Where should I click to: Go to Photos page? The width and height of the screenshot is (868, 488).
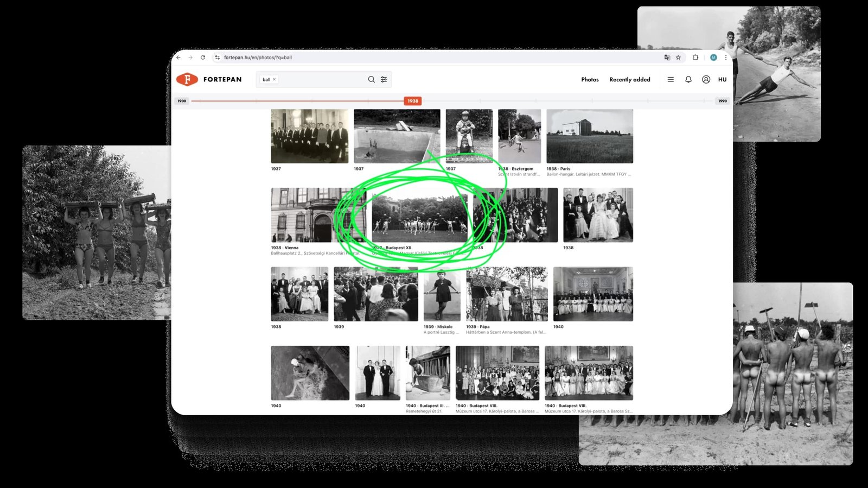(590, 79)
